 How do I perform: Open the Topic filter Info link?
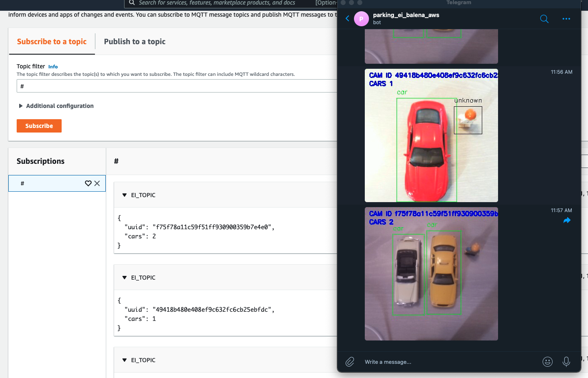tap(53, 66)
